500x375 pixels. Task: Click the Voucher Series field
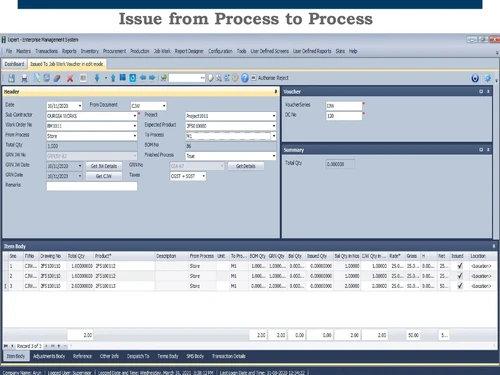coord(344,106)
